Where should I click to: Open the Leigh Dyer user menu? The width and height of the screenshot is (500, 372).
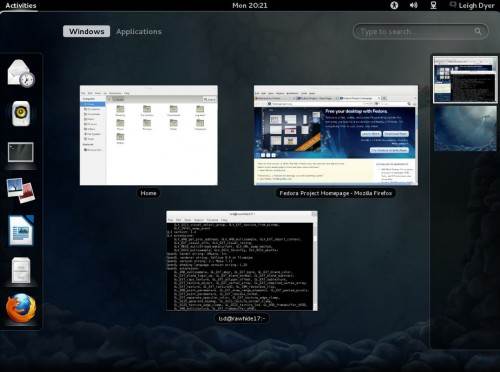472,5
